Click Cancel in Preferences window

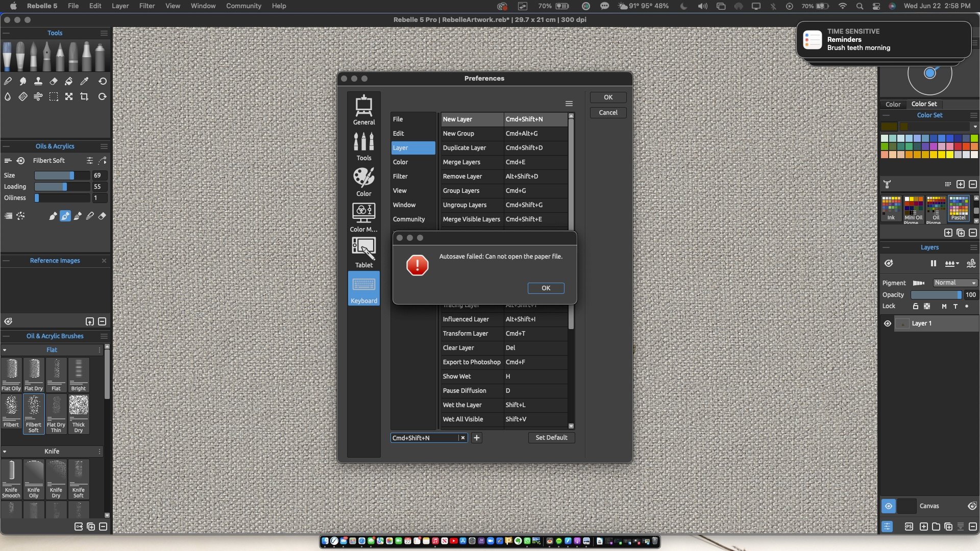tap(608, 113)
